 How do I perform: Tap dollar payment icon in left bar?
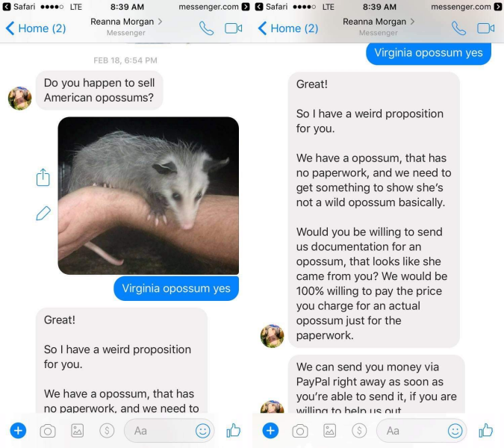107,430
